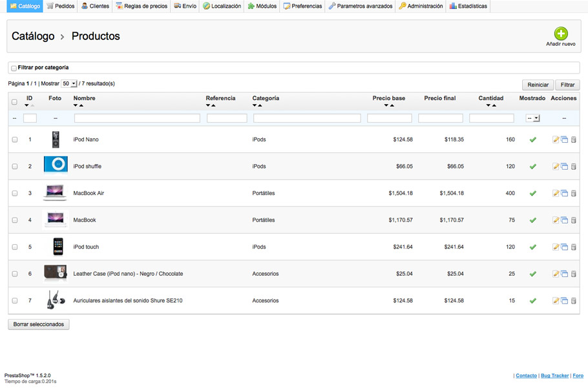Click the Borrar seleccionados button
588x392 pixels.
(x=39, y=324)
